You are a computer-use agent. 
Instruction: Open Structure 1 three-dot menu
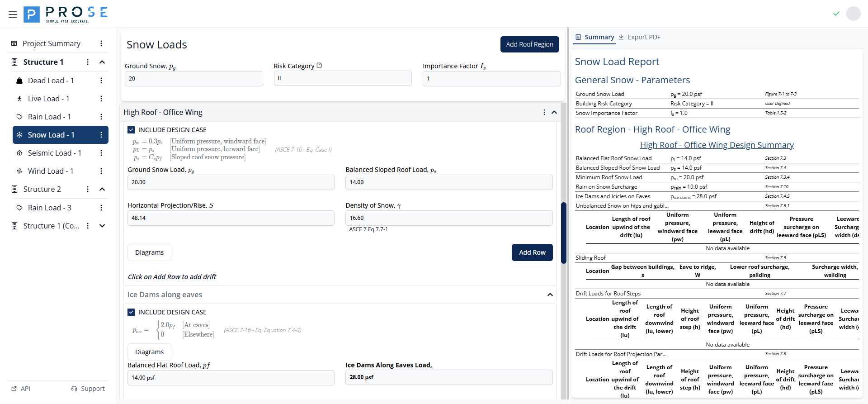pyautogui.click(x=88, y=62)
